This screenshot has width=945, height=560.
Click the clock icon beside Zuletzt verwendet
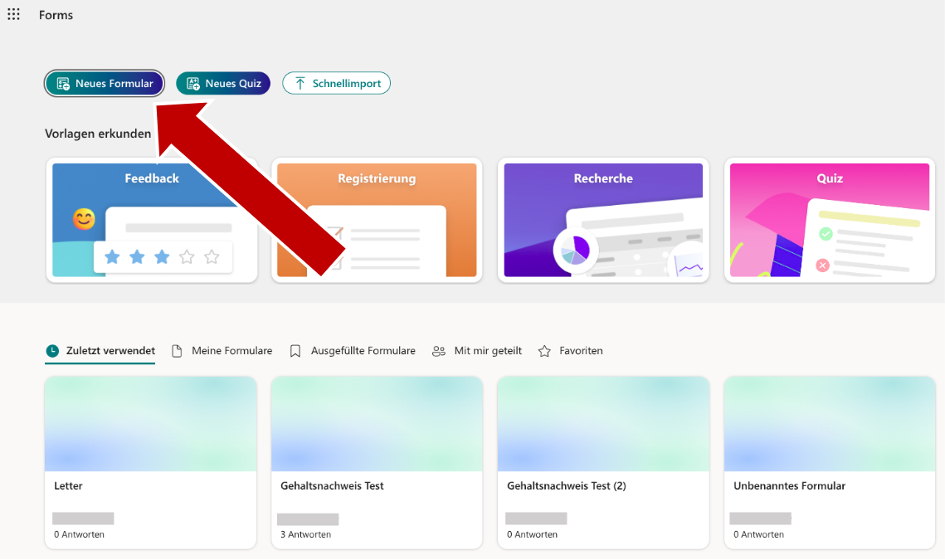pos(53,351)
